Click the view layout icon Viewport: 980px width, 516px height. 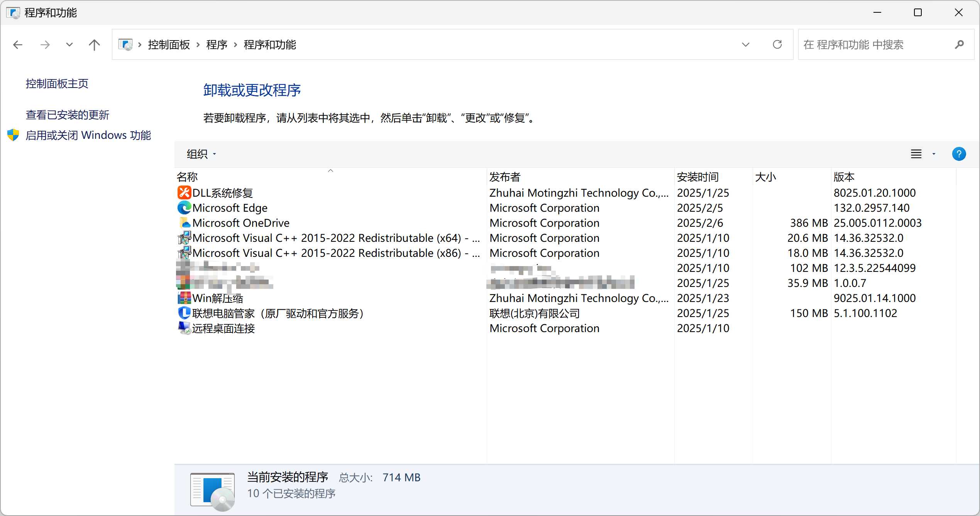tap(916, 154)
